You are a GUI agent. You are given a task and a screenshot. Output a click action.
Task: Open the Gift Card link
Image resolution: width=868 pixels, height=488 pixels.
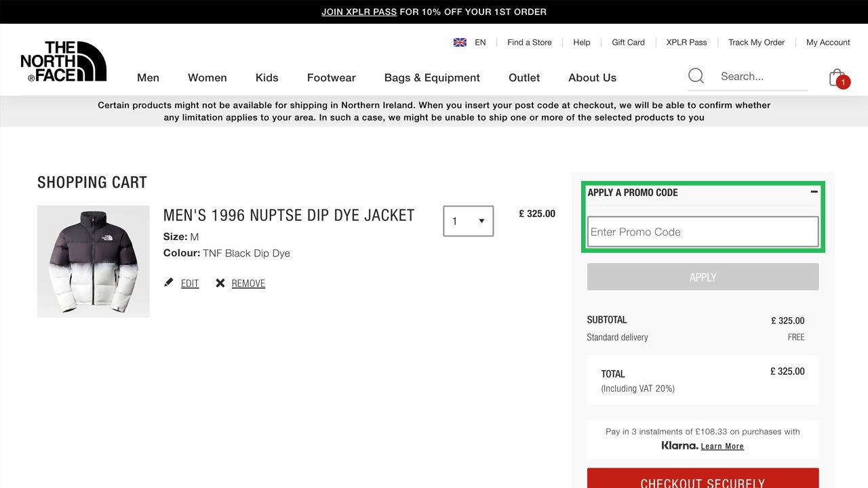(629, 42)
